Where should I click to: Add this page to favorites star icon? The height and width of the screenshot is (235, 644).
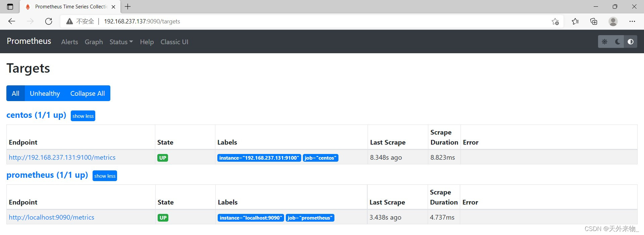click(x=555, y=21)
